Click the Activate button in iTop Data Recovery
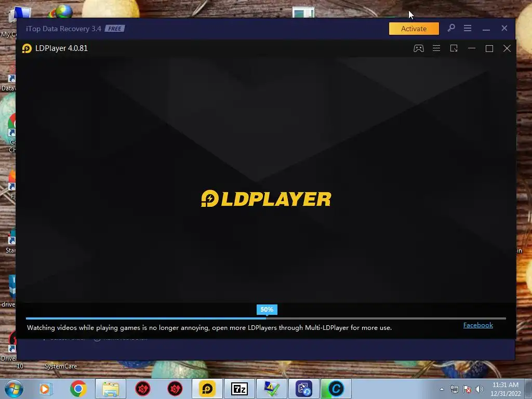 414,29
